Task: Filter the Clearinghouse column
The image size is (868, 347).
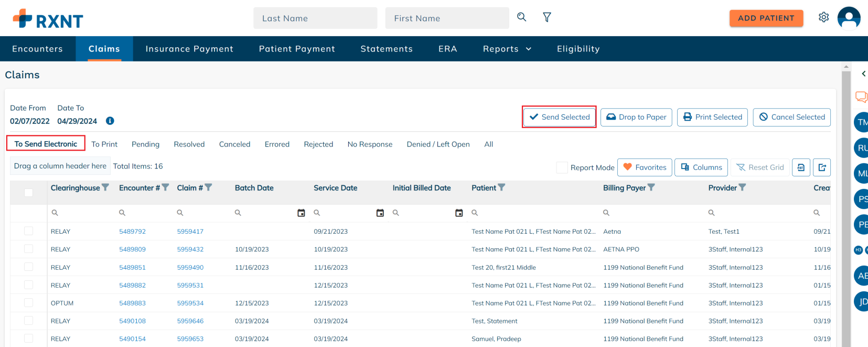Action: point(105,187)
